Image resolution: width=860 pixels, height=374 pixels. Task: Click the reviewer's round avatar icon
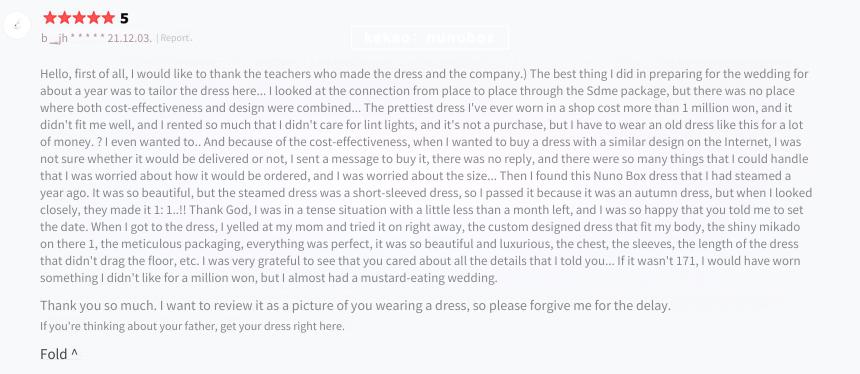click(16, 25)
